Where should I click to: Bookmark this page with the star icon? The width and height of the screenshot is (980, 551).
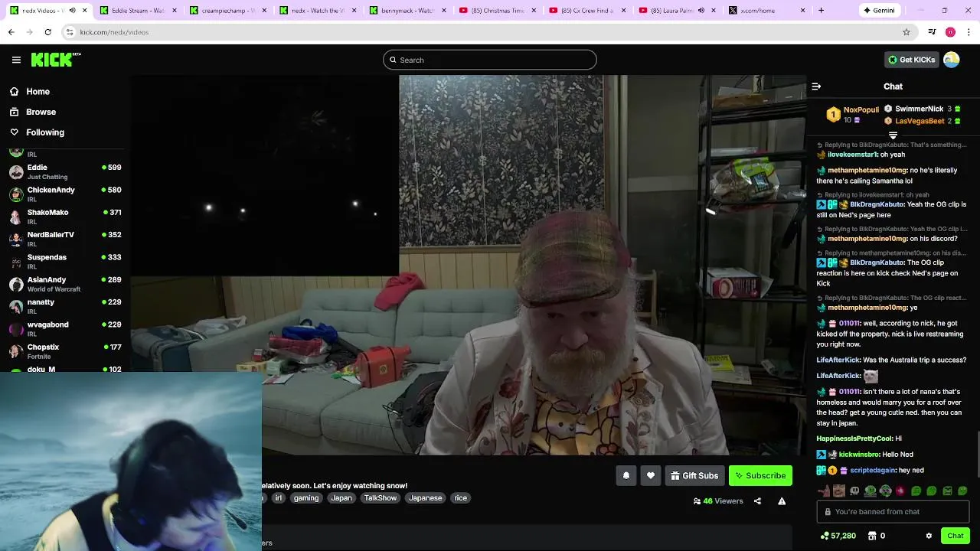pos(906,32)
